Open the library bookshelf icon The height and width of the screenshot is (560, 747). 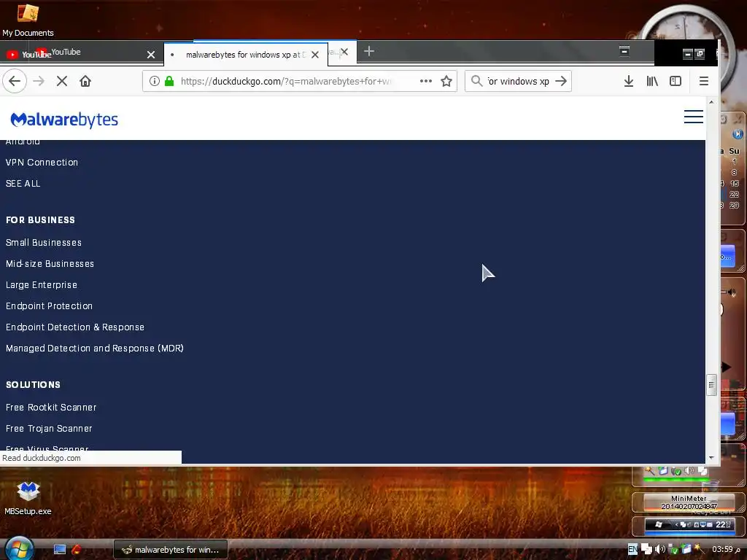click(x=652, y=81)
